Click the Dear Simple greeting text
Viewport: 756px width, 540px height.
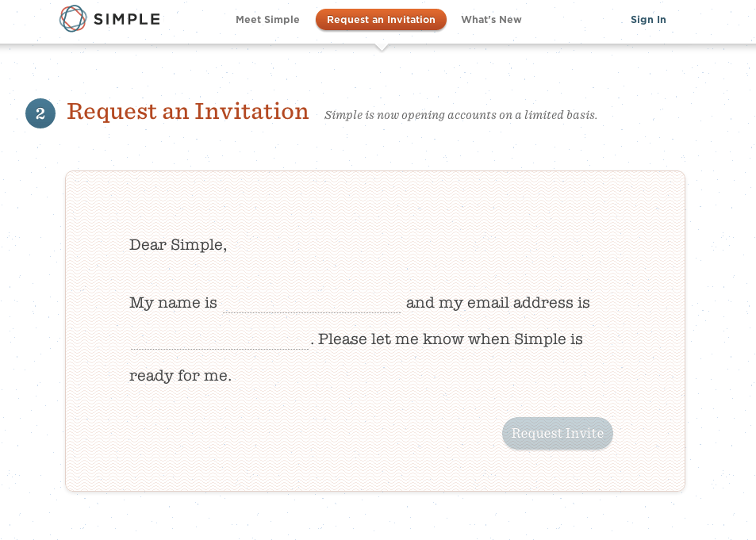(178, 245)
